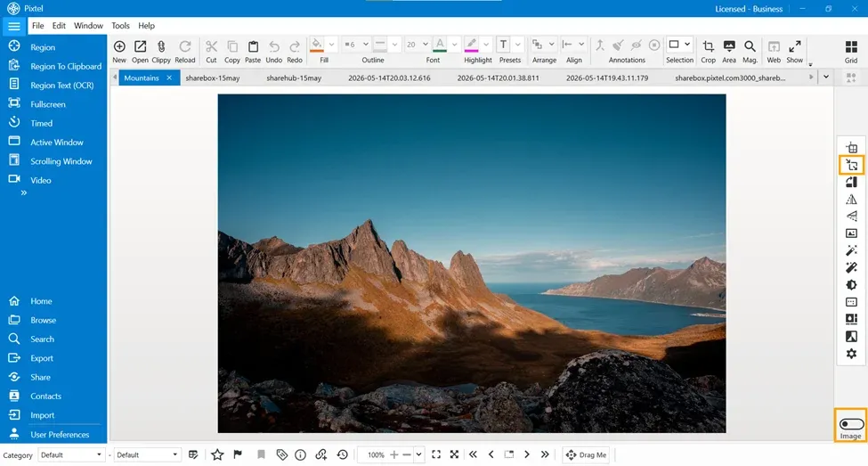The width and height of the screenshot is (868, 466).
Task: Click the brightness contrast icon in right panel
Action: pyautogui.click(x=851, y=285)
